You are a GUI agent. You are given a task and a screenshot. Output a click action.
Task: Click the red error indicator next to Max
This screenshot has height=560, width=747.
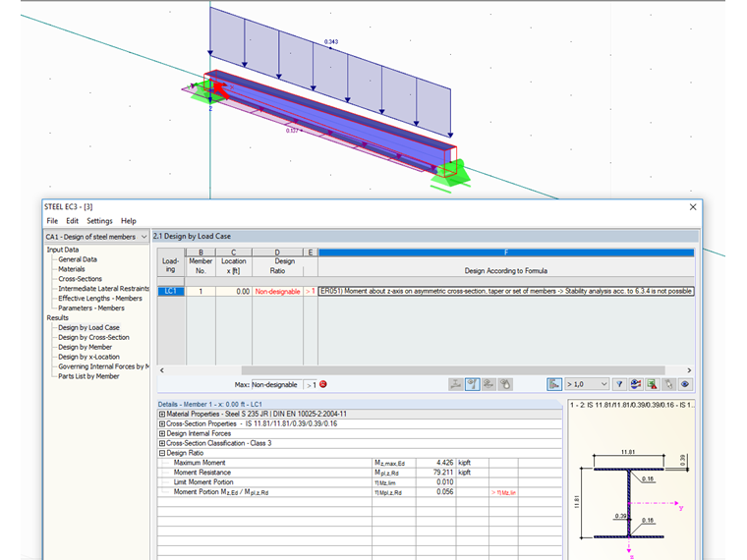coord(323,384)
